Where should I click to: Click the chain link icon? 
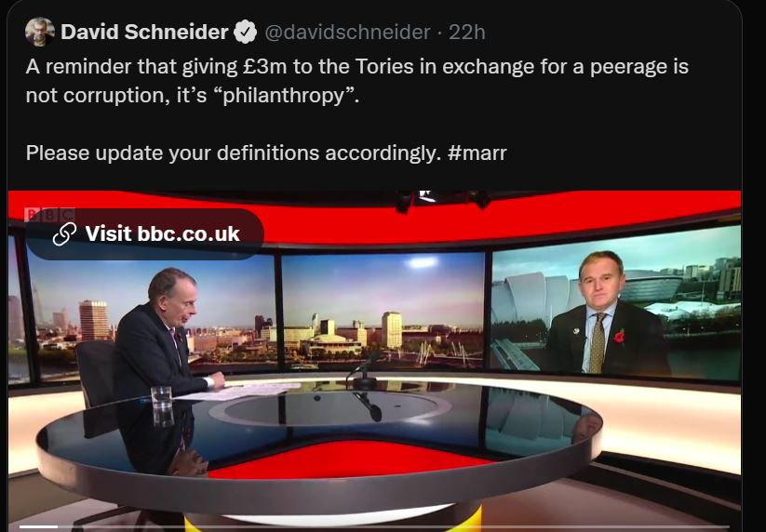(x=64, y=233)
